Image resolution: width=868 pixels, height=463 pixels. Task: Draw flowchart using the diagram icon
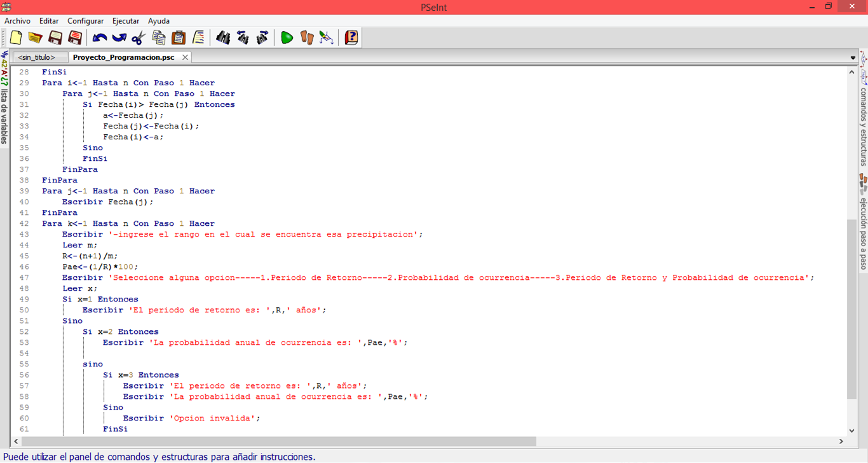click(x=327, y=38)
